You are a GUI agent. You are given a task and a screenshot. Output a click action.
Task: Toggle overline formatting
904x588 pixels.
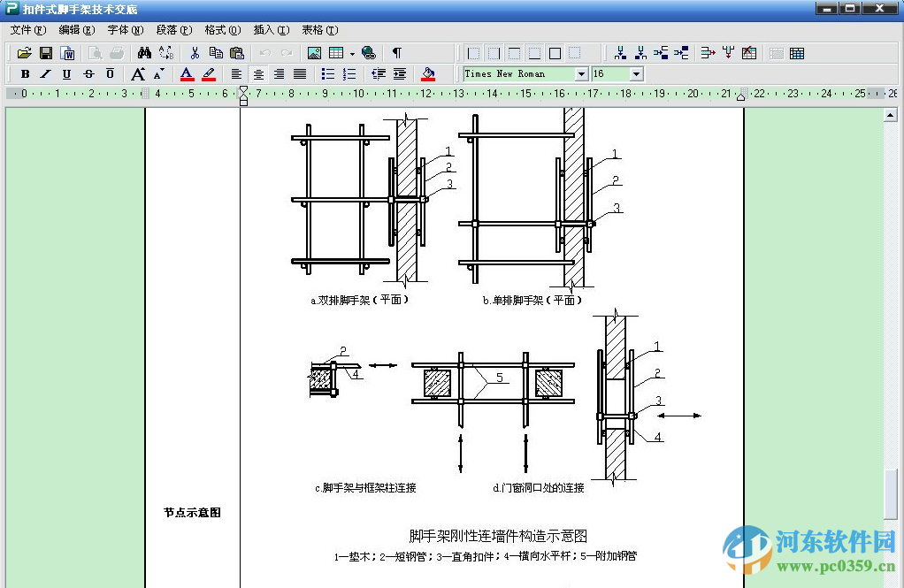(x=110, y=73)
